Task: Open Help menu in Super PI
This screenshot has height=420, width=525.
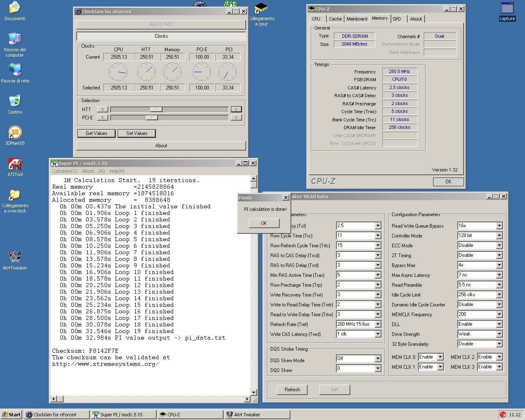Action: 117,171
